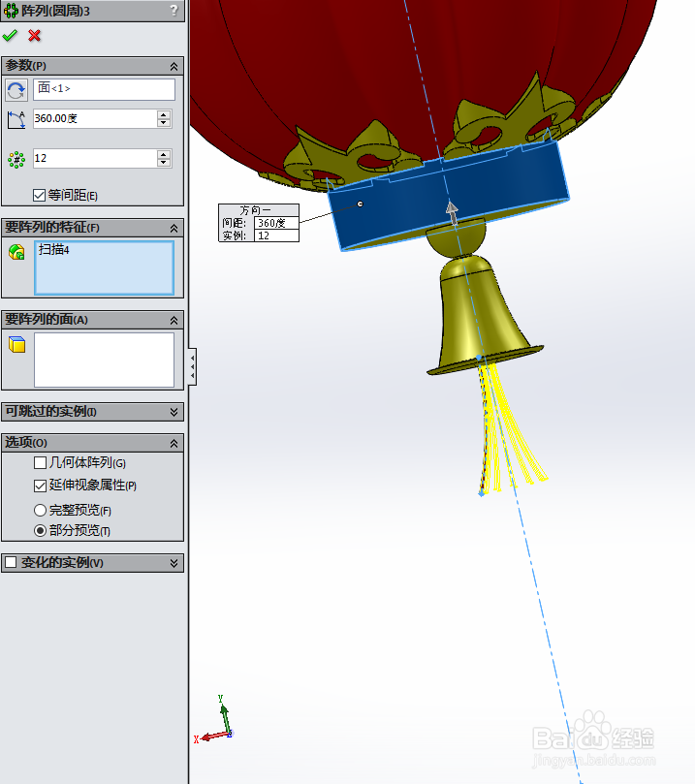Collapse the 参数(P) section
Image resolution: width=695 pixels, height=784 pixels.
174,66
